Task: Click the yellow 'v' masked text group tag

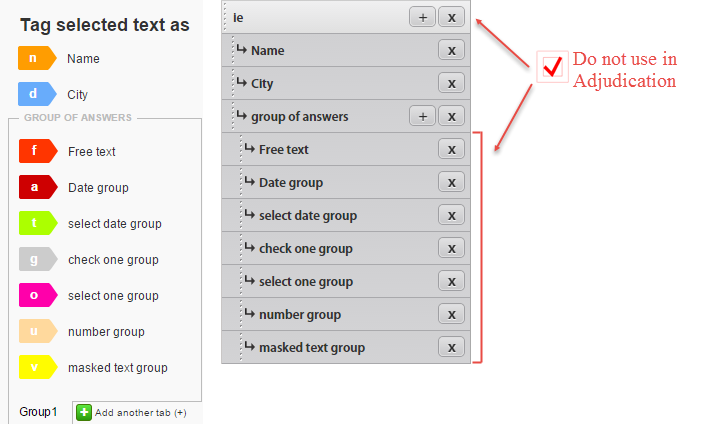Action: pos(38,367)
